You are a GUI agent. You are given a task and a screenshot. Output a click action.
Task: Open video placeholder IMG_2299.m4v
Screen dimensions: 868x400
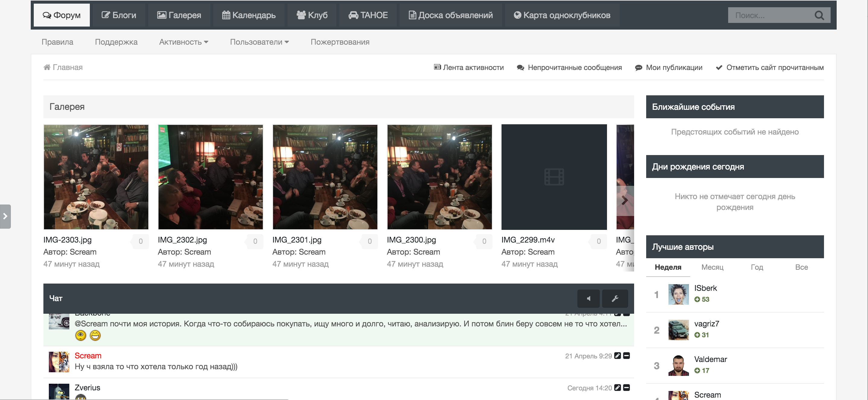pos(554,177)
